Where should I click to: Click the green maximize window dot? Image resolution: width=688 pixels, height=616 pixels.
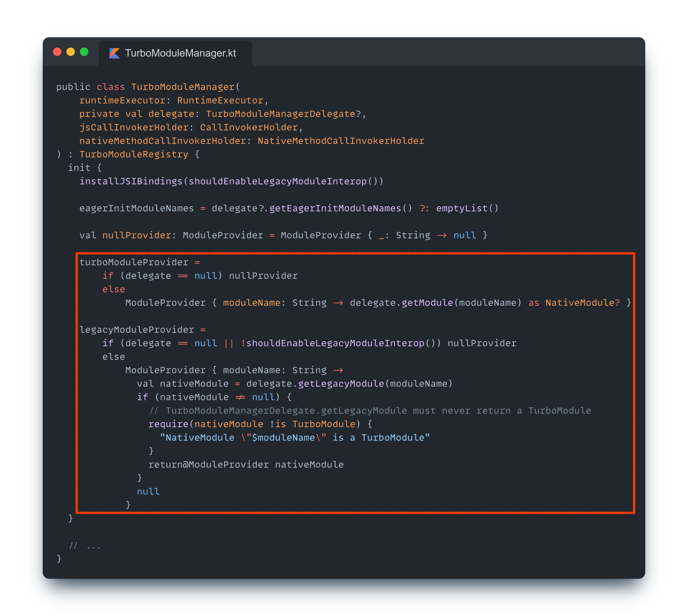(84, 52)
